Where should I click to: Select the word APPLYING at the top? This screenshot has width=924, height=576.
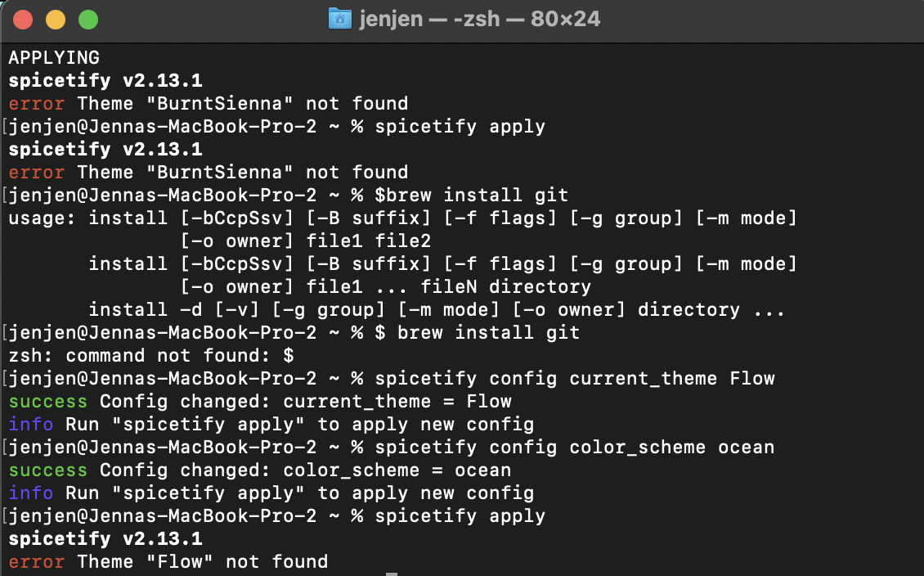click(54, 57)
